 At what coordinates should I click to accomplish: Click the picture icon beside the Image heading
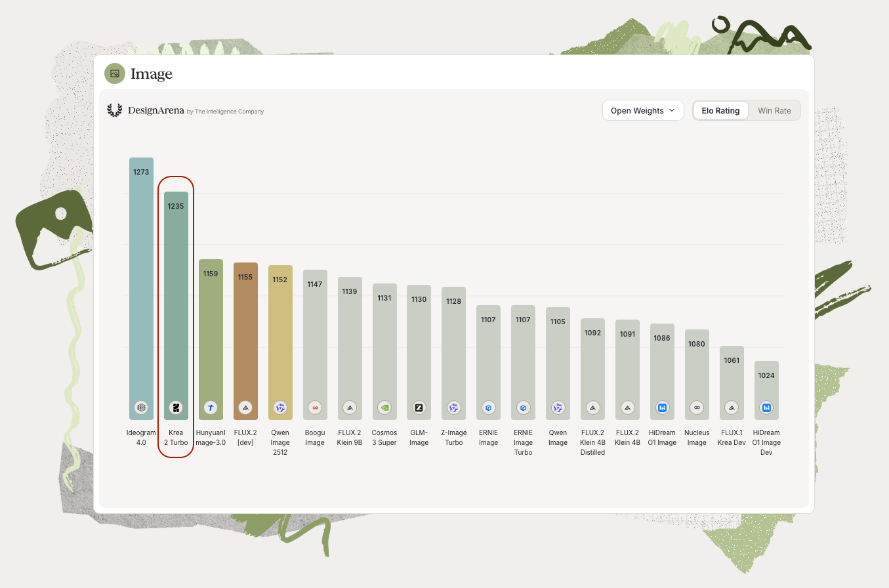tap(115, 73)
